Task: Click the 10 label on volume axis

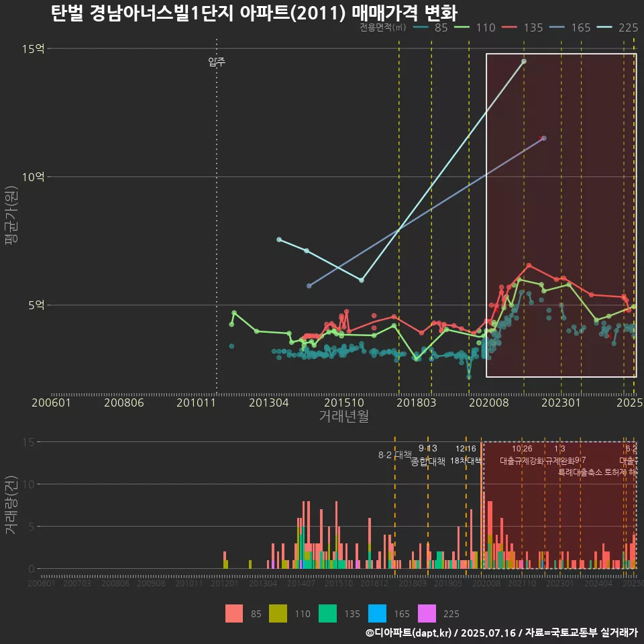Action: pyautogui.click(x=29, y=484)
